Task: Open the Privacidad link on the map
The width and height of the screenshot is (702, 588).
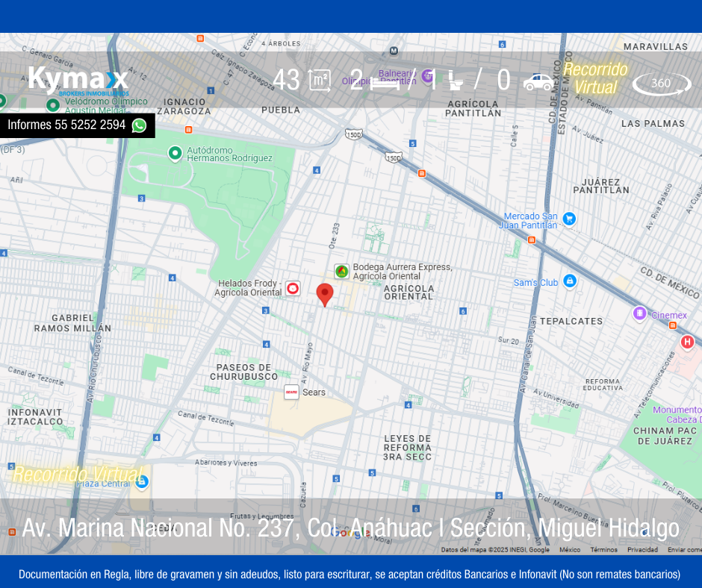Action: (x=642, y=549)
